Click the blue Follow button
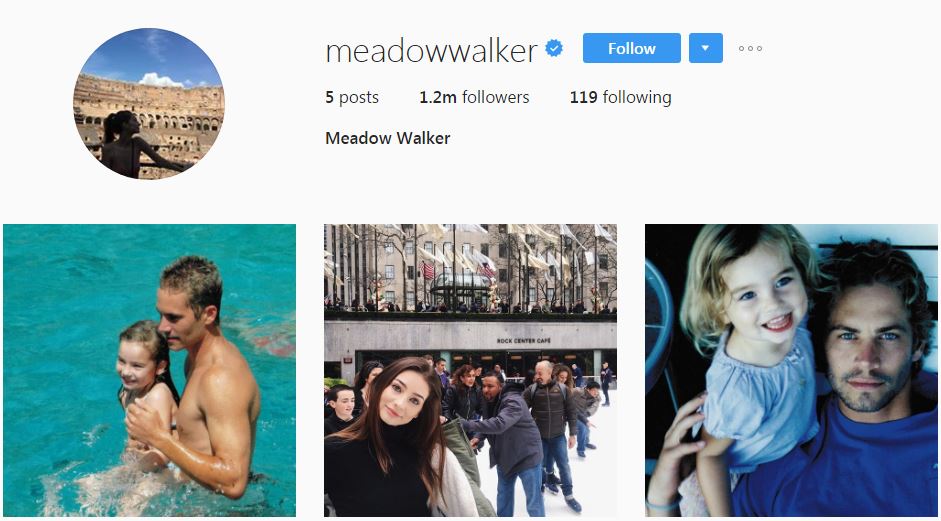 pos(631,48)
